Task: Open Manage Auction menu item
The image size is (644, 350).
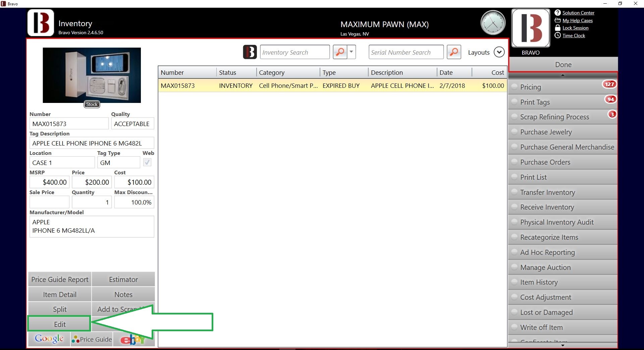Action: [x=563, y=267]
